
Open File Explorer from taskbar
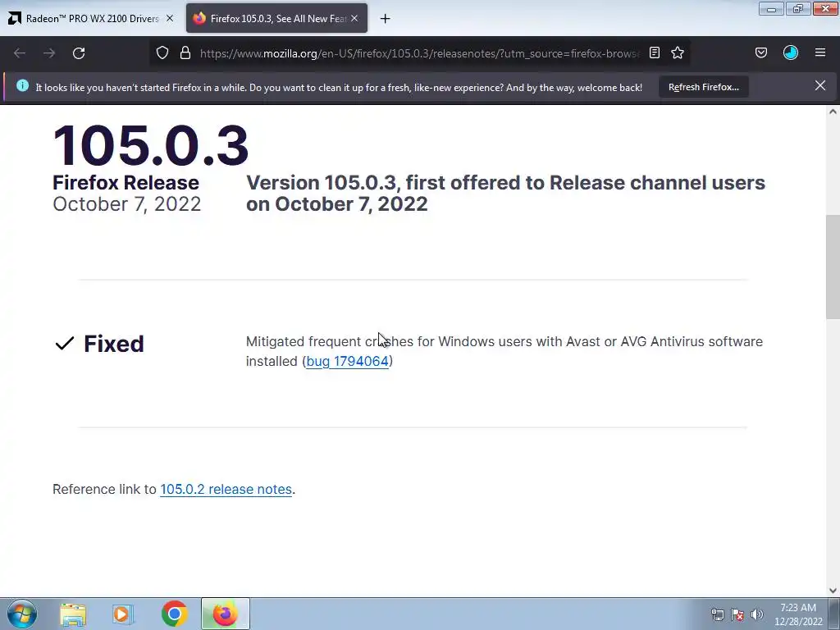(73, 614)
